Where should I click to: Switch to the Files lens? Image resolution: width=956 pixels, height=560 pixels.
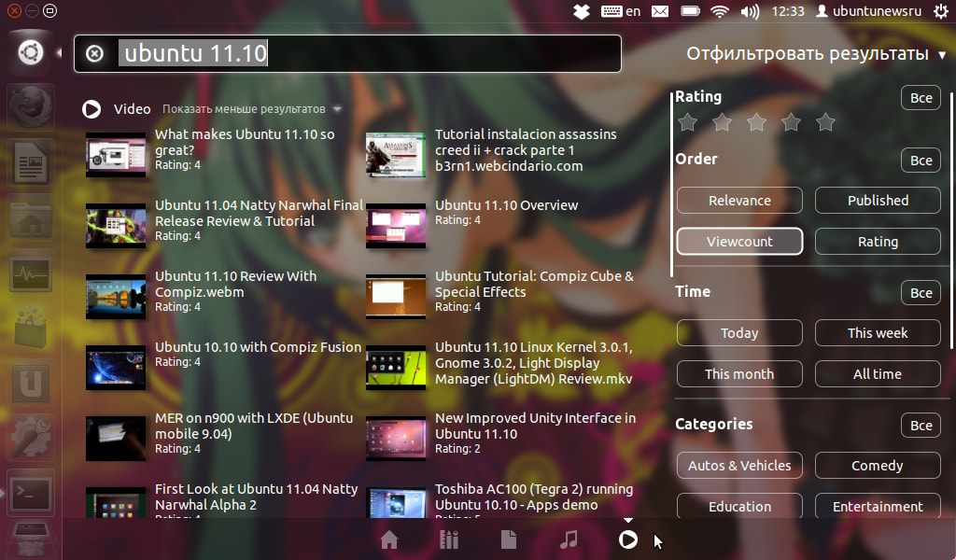click(509, 539)
